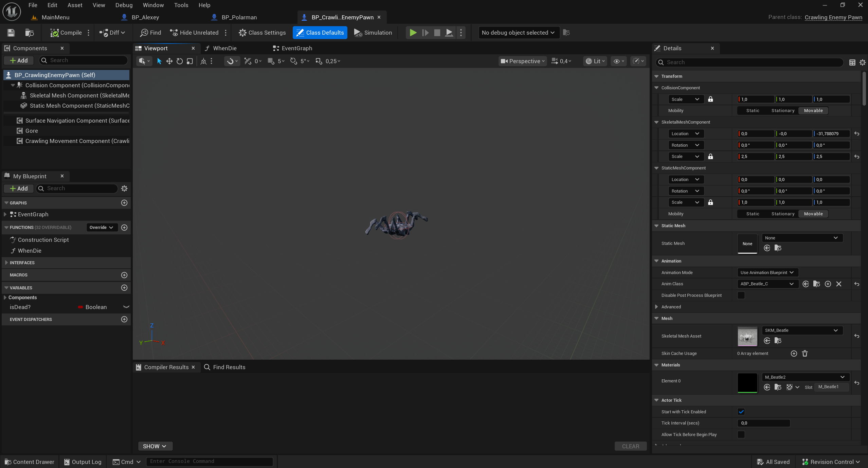
Task: Click the Stop playback button
Action: tap(437, 33)
